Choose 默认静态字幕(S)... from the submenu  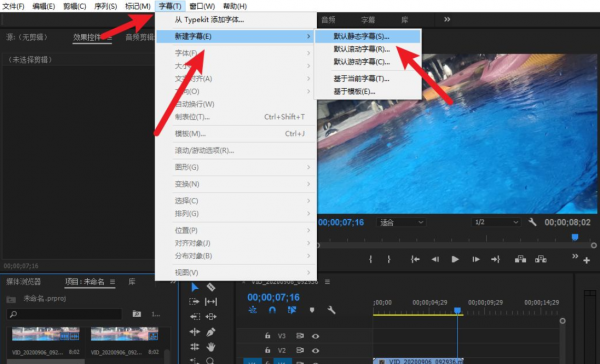(367, 37)
